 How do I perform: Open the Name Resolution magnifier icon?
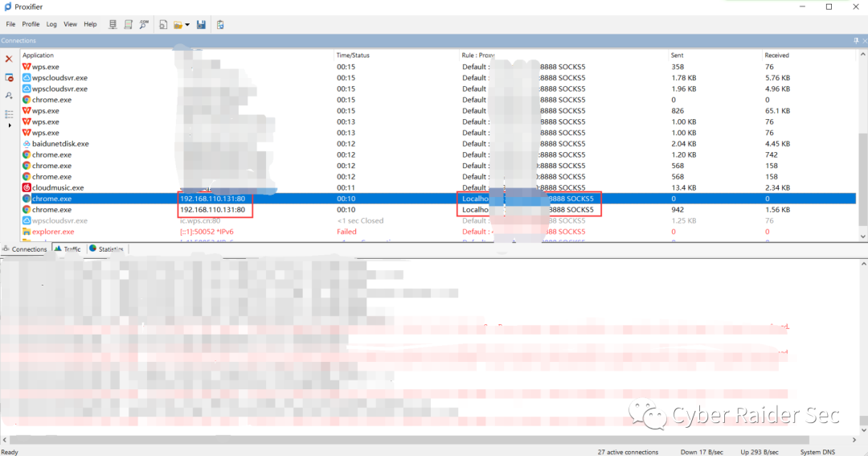click(x=144, y=24)
